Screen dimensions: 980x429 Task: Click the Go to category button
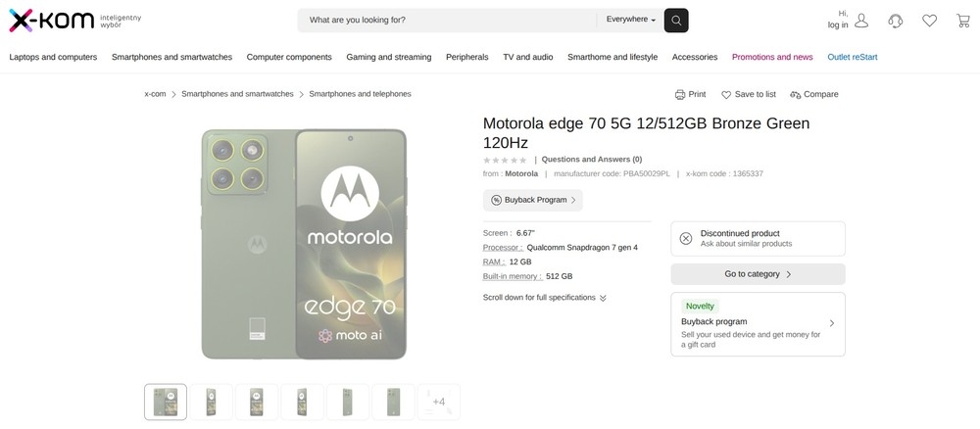(x=758, y=274)
